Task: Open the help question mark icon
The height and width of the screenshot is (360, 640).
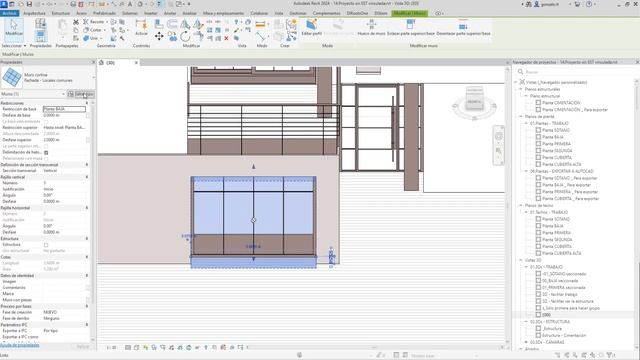Action: click(x=589, y=4)
